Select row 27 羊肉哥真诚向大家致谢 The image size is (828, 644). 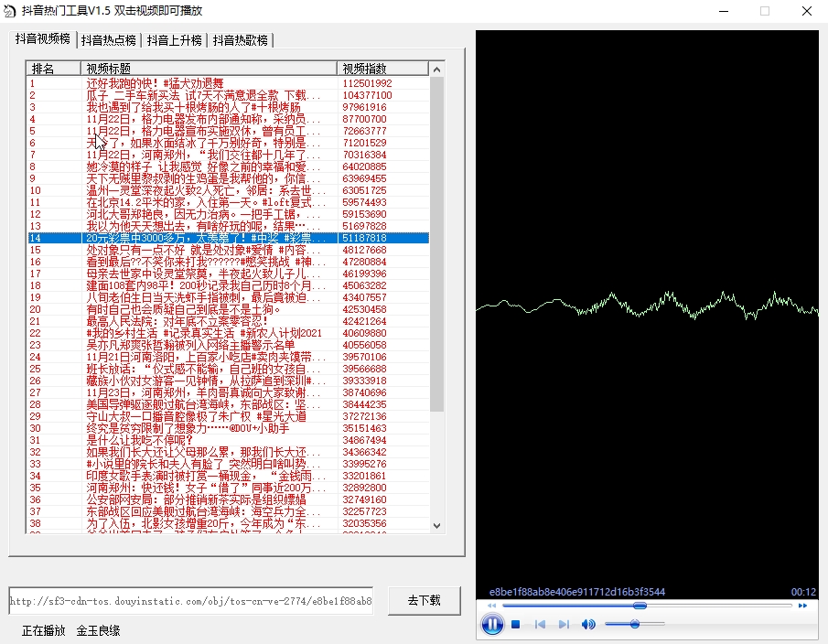tap(228, 392)
